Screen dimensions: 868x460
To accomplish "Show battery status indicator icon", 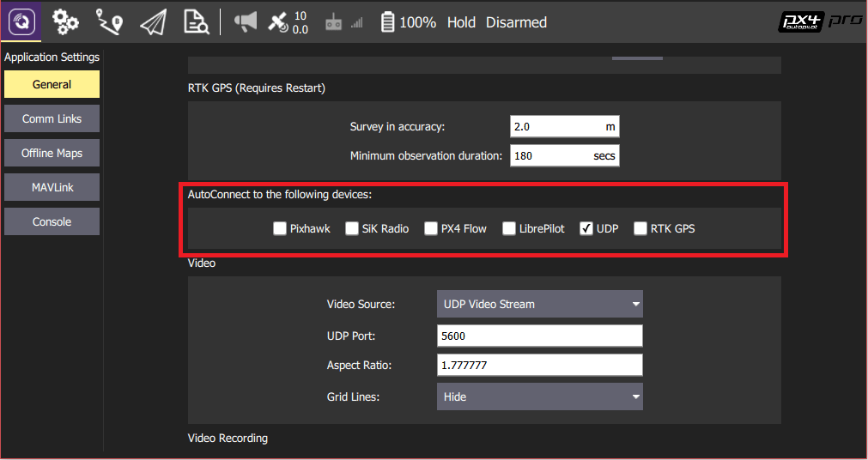I will pos(388,22).
